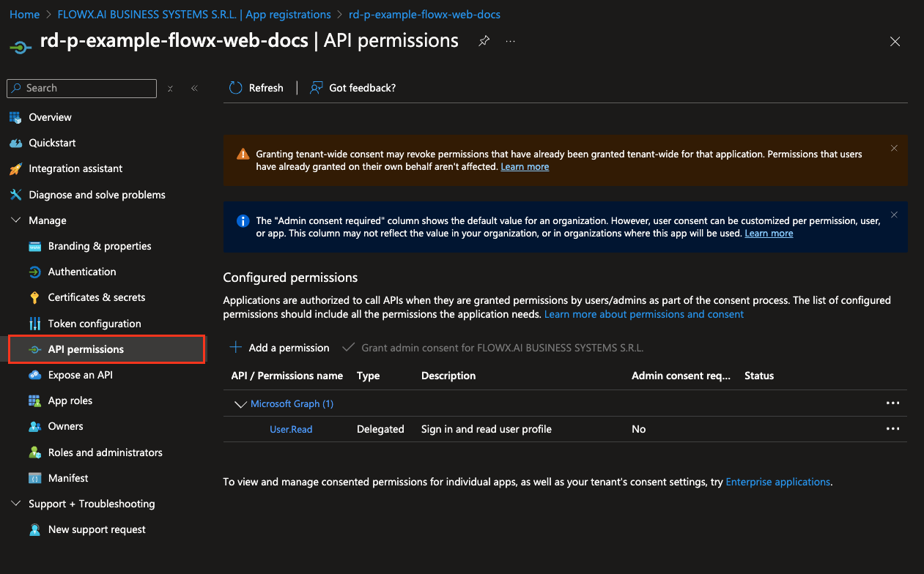Open App roles in the sidebar
Image resolution: width=924 pixels, height=574 pixels.
(x=70, y=400)
